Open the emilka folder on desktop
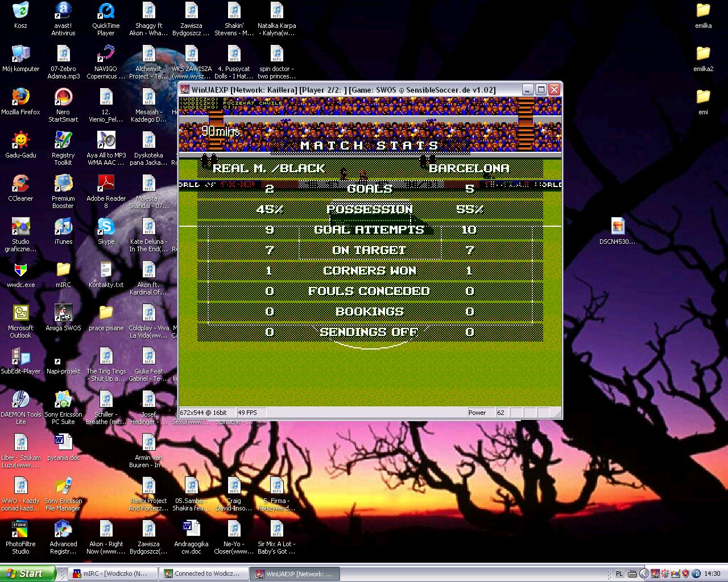This screenshot has width=728, height=582. [703, 11]
